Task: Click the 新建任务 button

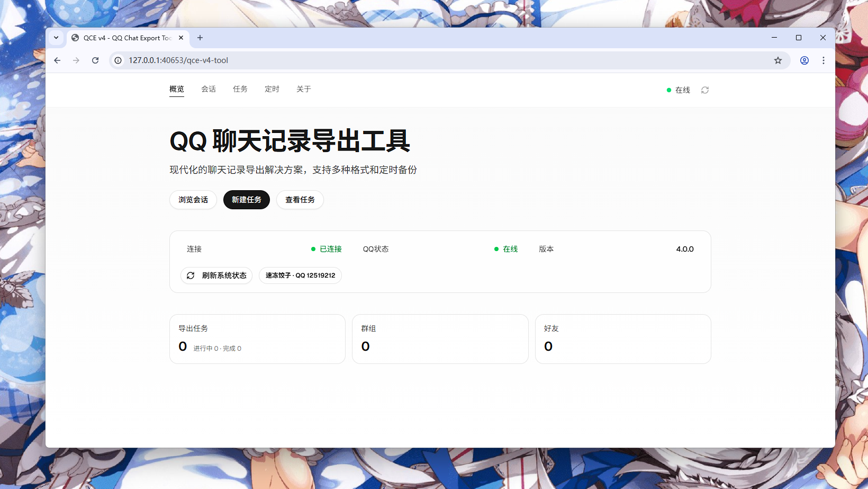Action: click(247, 200)
